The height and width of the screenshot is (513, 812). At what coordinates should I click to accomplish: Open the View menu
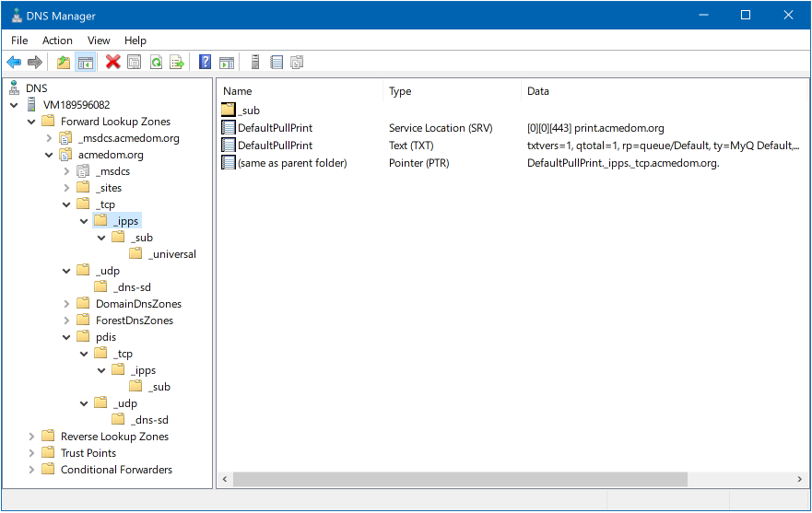[x=99, y=41]
